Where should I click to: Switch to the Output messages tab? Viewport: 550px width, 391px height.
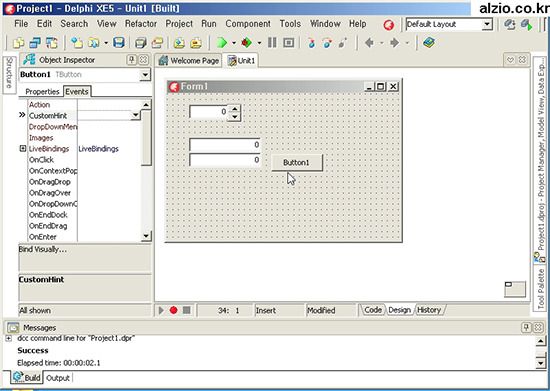(x=58, y=378)
